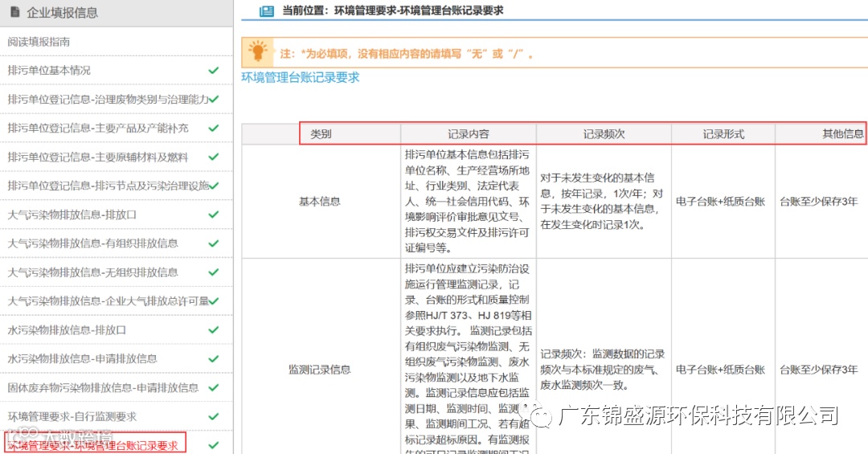Click the checkmark beside 主要原辅材料及燃料
The image size is (868, 454).
[213, 157]
